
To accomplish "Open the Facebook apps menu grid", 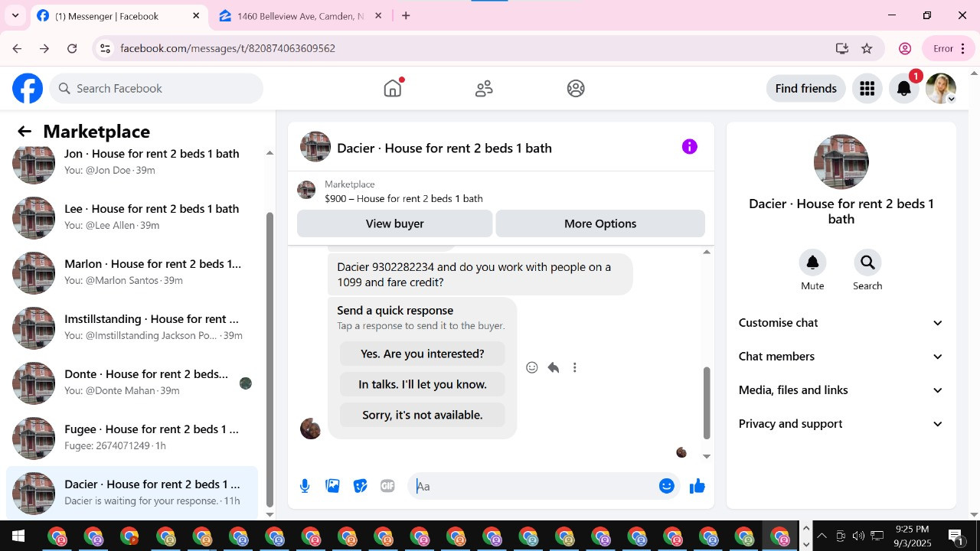I will click(x=867, y=89).
